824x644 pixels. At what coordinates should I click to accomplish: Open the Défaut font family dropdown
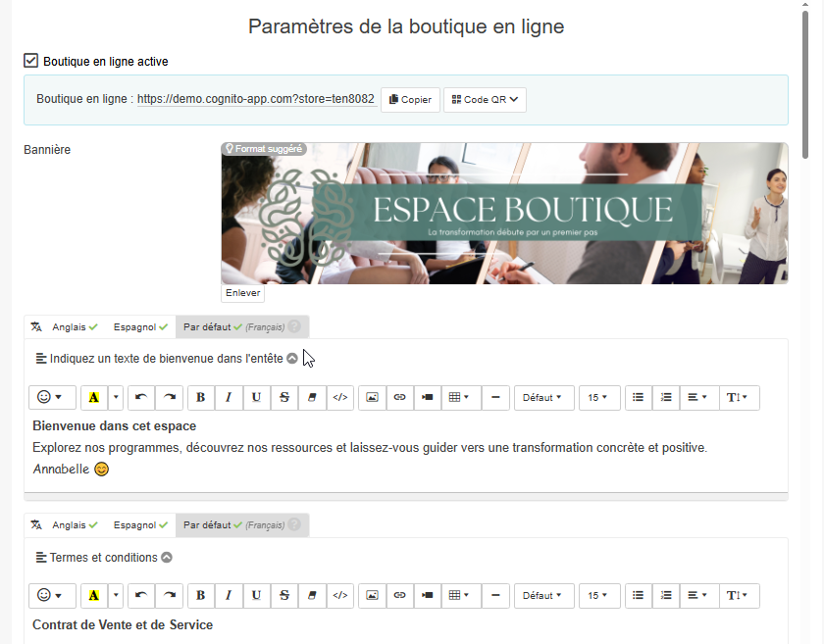click(543, 397)
